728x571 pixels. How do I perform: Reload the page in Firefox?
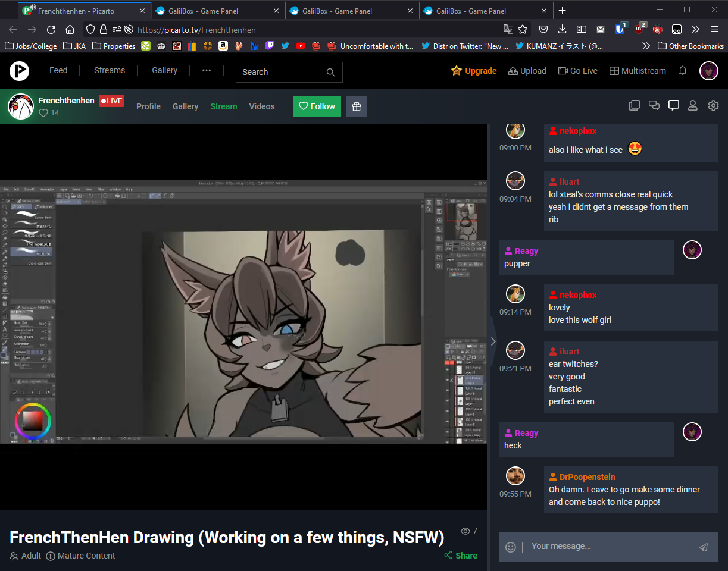click(x=51, y=29)
